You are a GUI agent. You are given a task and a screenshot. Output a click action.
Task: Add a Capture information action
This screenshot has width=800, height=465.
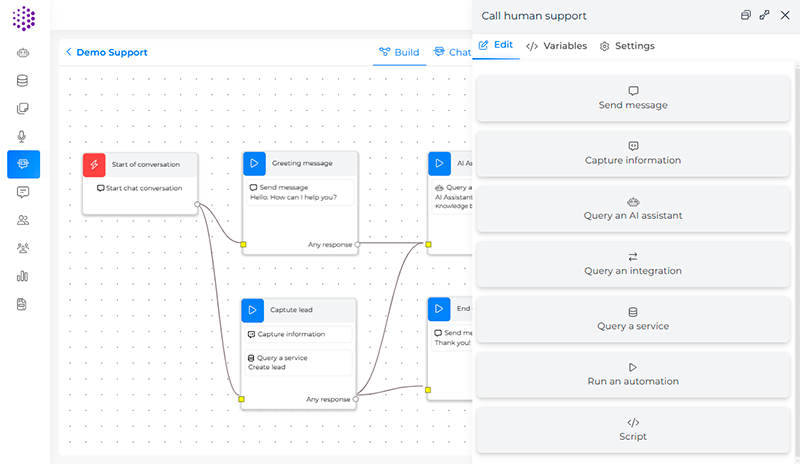coord(633,153)
